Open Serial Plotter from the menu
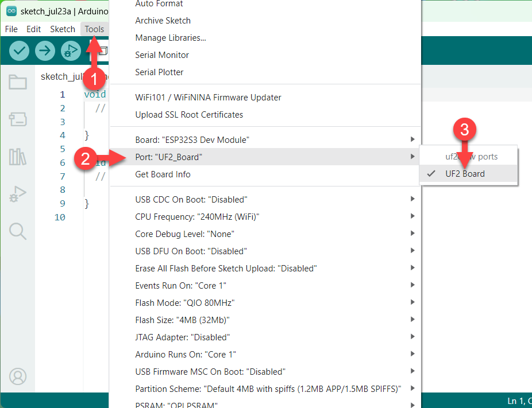 tap(265, 72)
